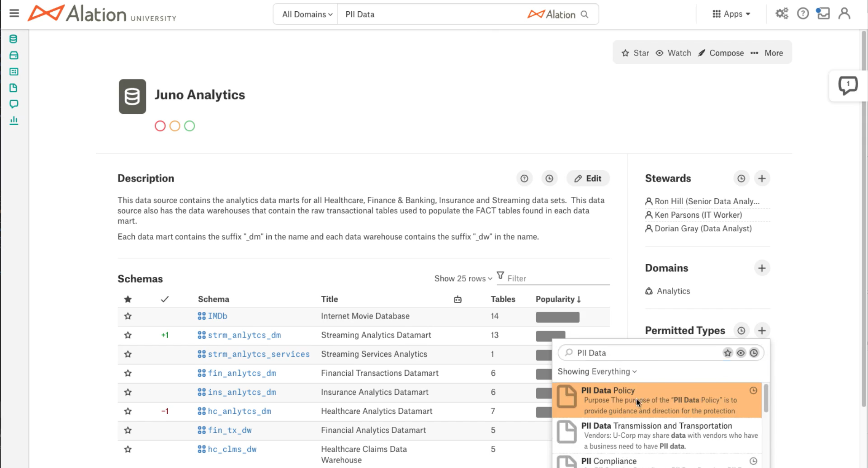
Task: Click the orange trust flag circle
Action: click(x=175, y=126)
